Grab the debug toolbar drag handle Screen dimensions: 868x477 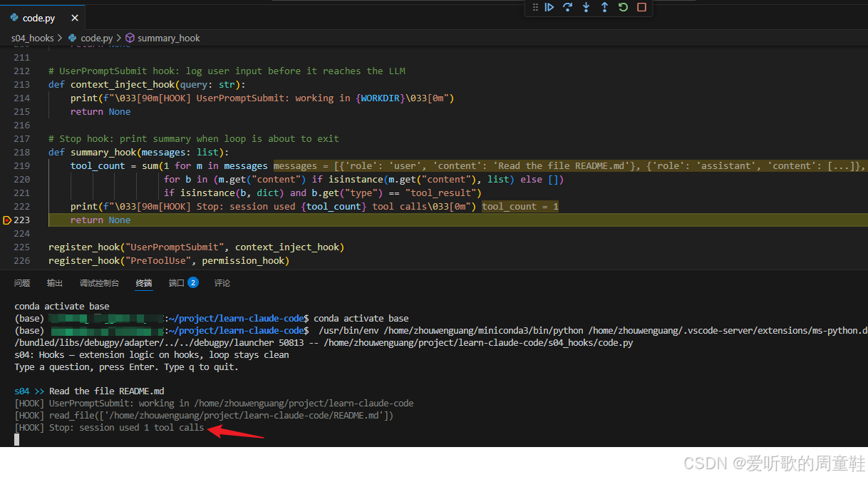pyautogui.click(x=534, y=7)
